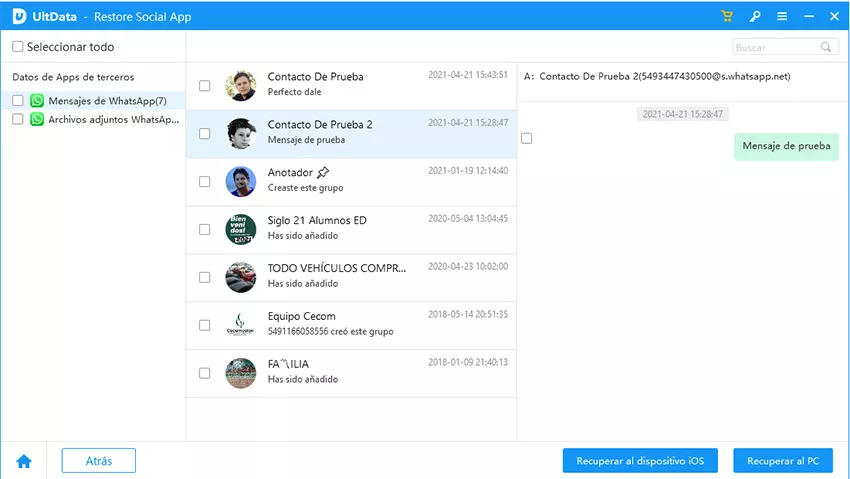Open Contacto De Prueba 2 avatar
The height and width of the screenshot is (479, 850).
point(241,133)
